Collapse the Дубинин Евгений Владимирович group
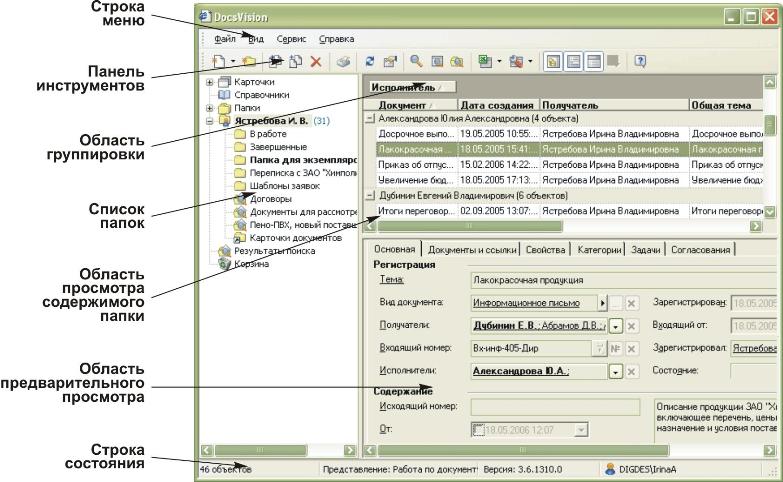This screenshot has height=482, width=783. coord(370,196)
